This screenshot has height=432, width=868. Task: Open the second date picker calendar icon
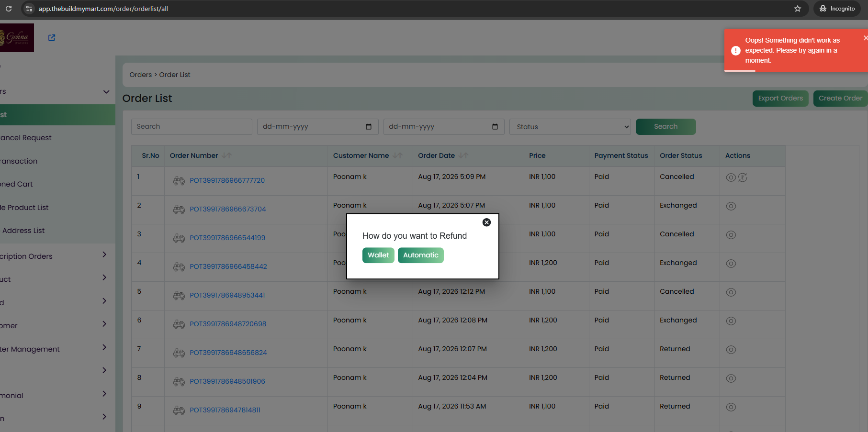click(x=495, y=127)
